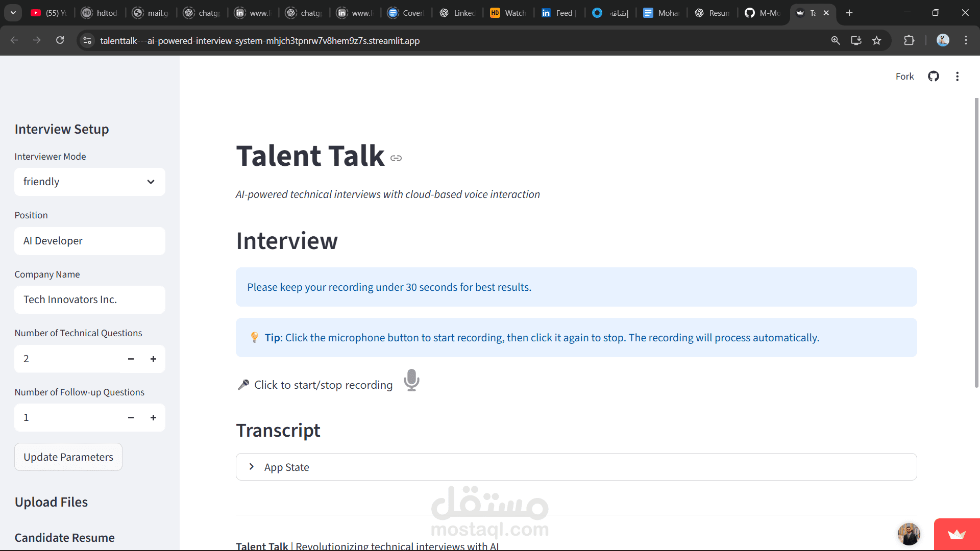
Task: Open the Streamlit three-dot app menu
Action: tap(957, 77)
